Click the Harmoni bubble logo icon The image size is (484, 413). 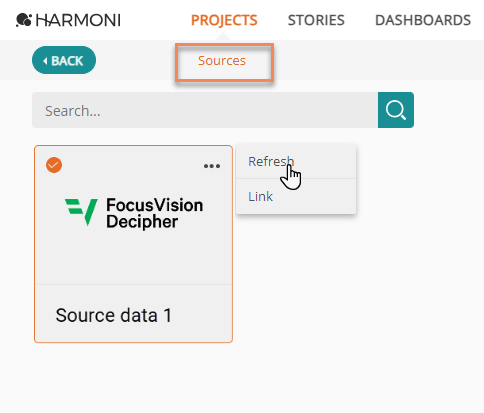[24, 20]
